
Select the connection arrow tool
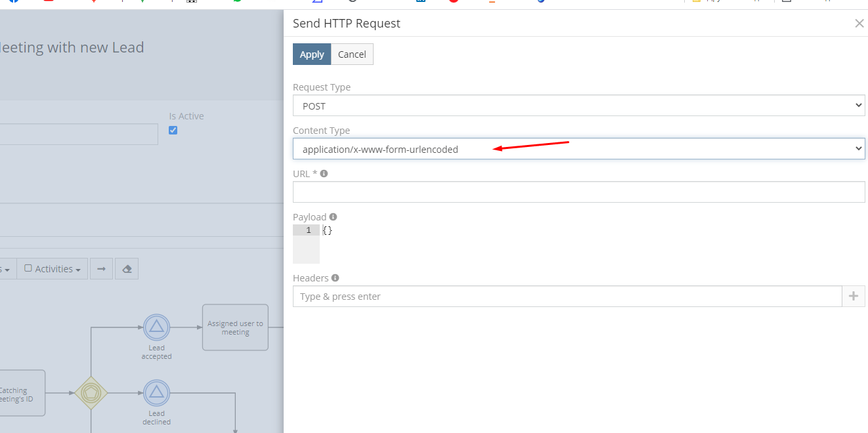pos(101,269)
